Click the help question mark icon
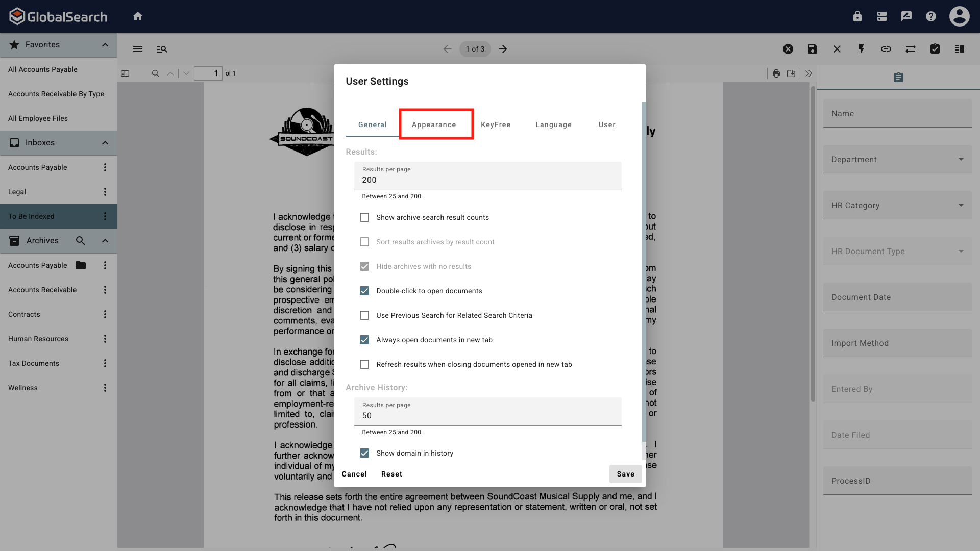Viewport: 980px width, 551px height. click(x=930, y=16)
